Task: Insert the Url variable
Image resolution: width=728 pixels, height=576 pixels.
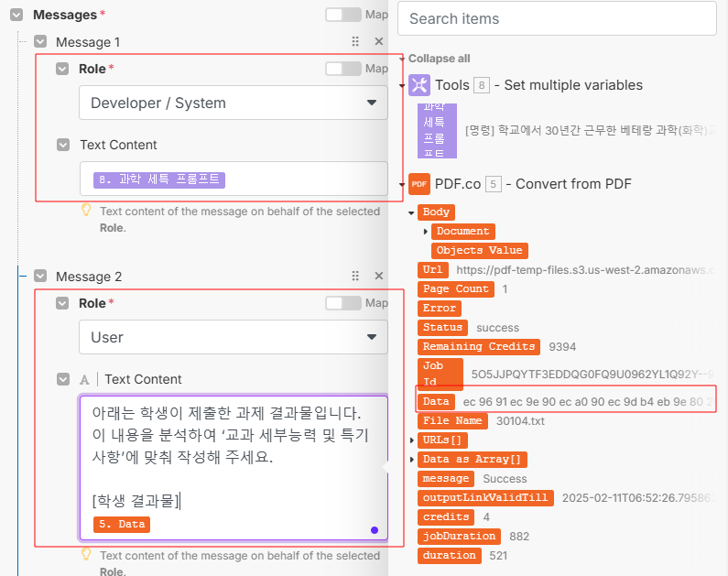Action: 433,269
